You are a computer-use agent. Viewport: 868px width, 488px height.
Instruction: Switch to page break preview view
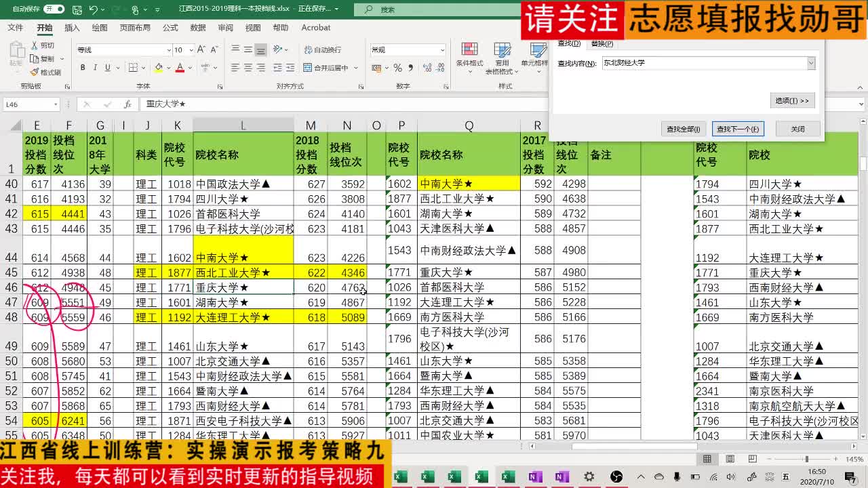point(753,459)
